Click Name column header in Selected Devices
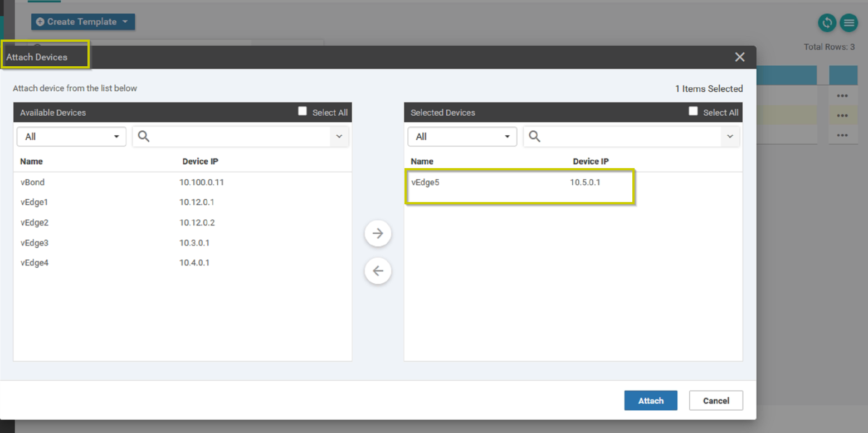 [422, 161]
